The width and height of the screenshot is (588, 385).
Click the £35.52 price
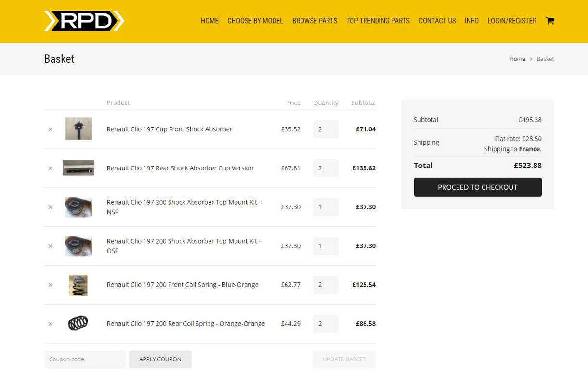[290, 129]
